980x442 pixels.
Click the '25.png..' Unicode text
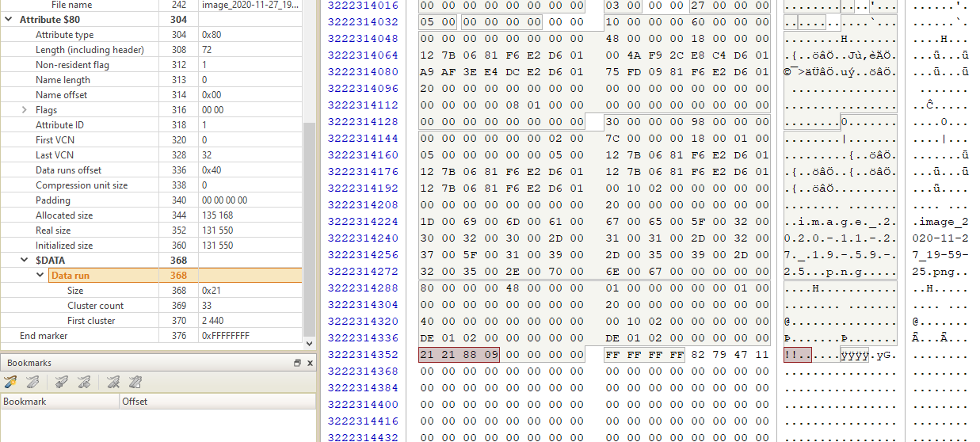(940, 271)
